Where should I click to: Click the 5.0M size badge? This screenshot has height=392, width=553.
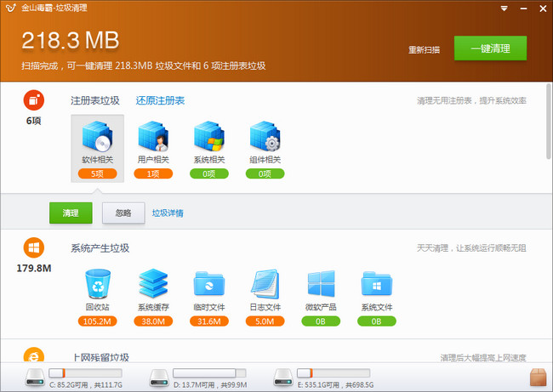265,321
